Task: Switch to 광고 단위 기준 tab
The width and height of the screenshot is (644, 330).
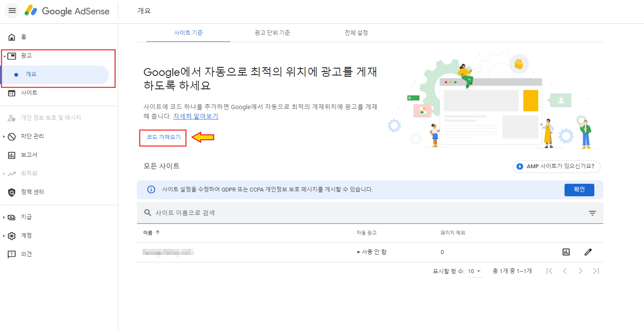Action: 272,33
